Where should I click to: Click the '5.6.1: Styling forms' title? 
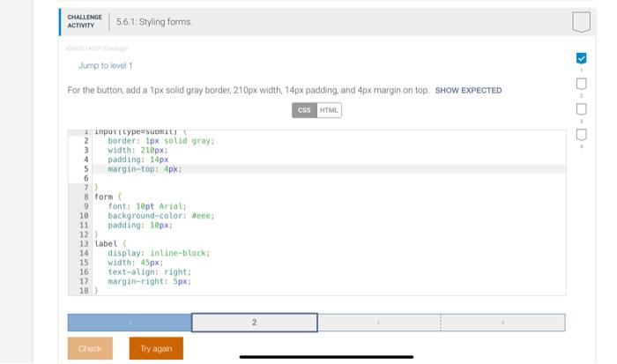point(153,22)
